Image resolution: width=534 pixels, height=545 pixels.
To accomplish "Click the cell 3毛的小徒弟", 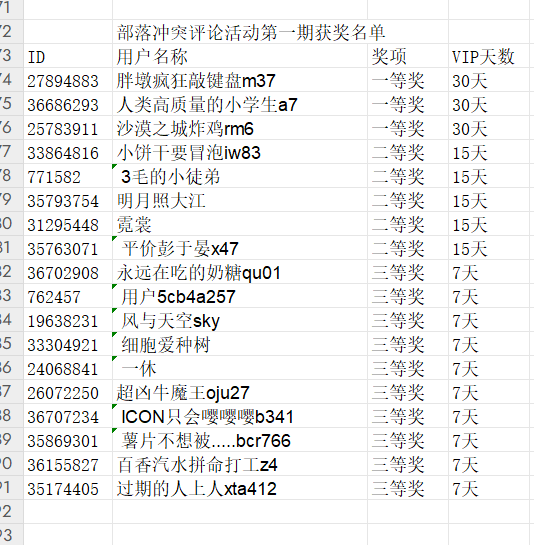I will click(x=240, y=176).
